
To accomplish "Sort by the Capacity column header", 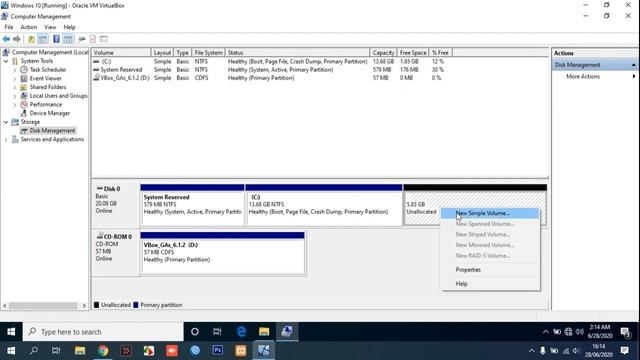I will [x=383, y=53].
